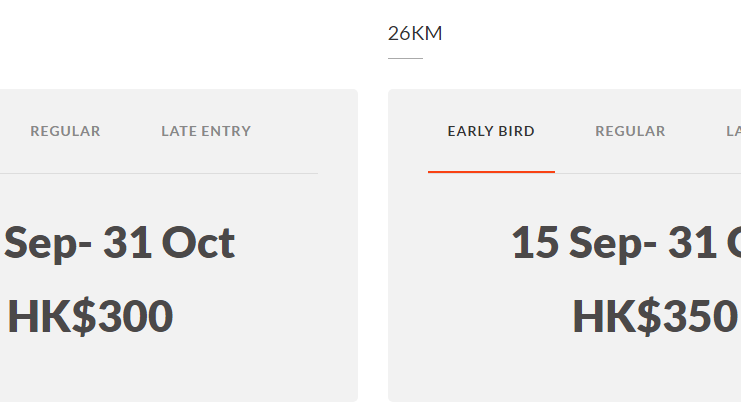Select the REGULAR tab in left card
Image resolution: width=741 pixels, height=417 pixels.
point(65,131)
